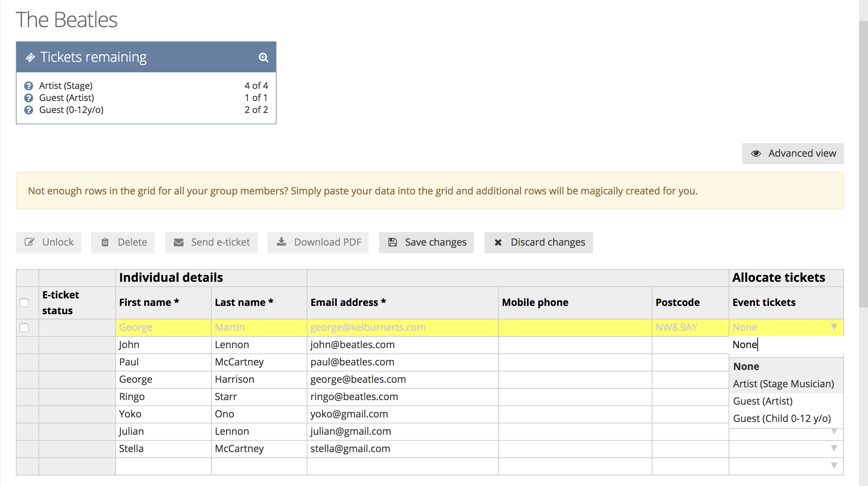Click the stella@gmail.com email cell

pyautogui.click(x=402, y=449)
